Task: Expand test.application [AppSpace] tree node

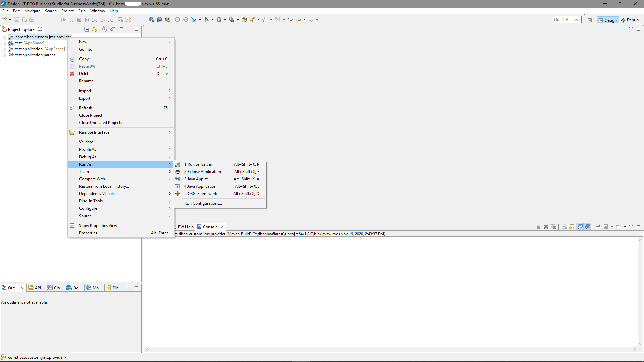Action: 4,49
